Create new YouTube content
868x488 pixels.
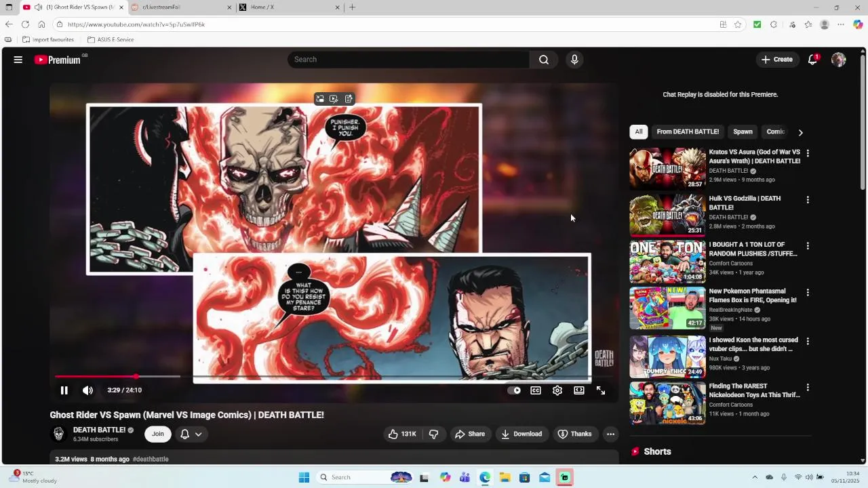click(776, 60)
